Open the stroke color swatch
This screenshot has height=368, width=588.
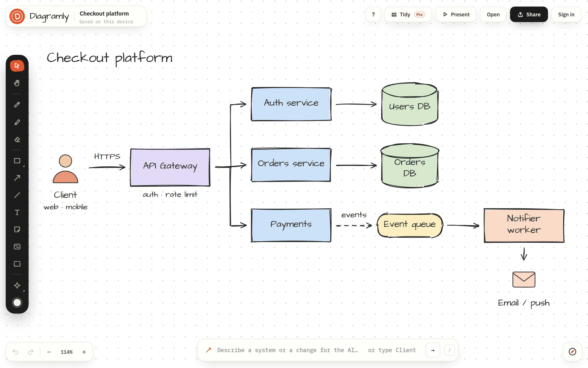tap(17, 303)
